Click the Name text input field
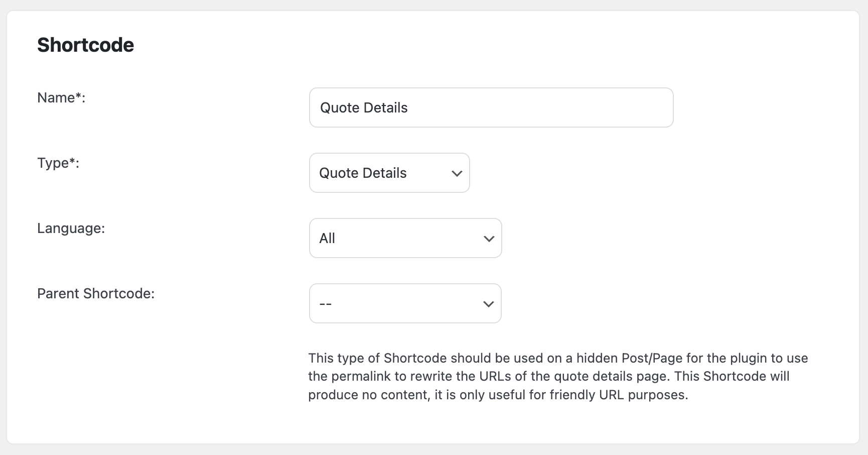The height and width of the screenshot is (455, 868). pos(491,107)
